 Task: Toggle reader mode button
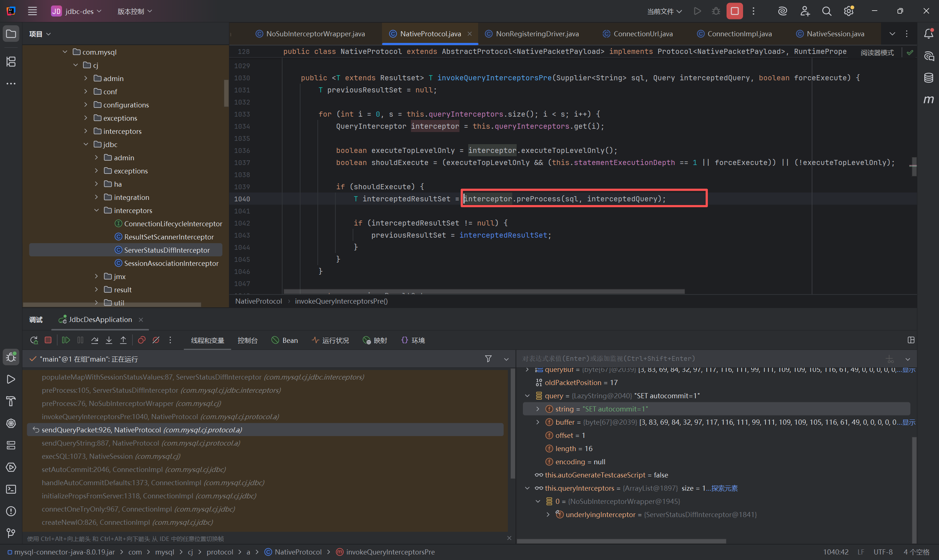[x=877, y=52]
